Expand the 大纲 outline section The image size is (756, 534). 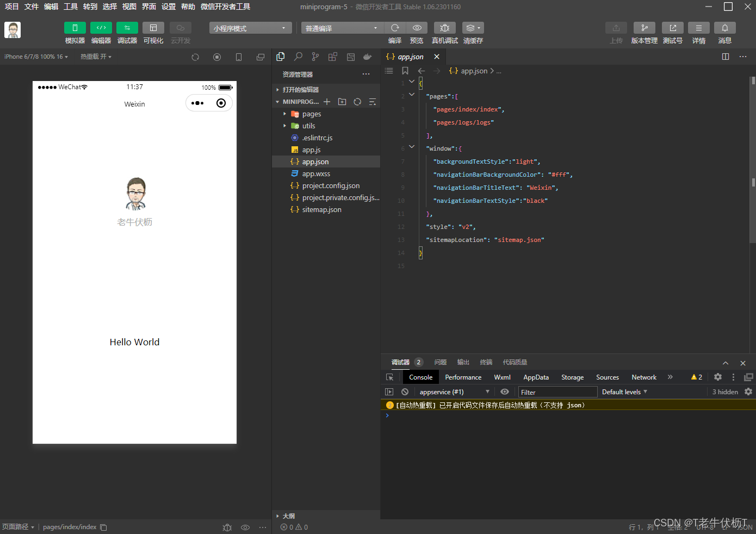point(326,516)
